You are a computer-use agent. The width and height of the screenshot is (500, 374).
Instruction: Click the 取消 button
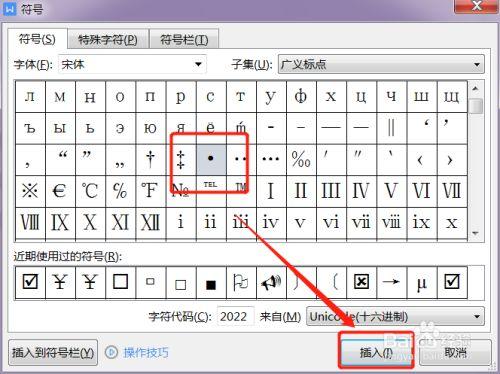click(455, 352)
